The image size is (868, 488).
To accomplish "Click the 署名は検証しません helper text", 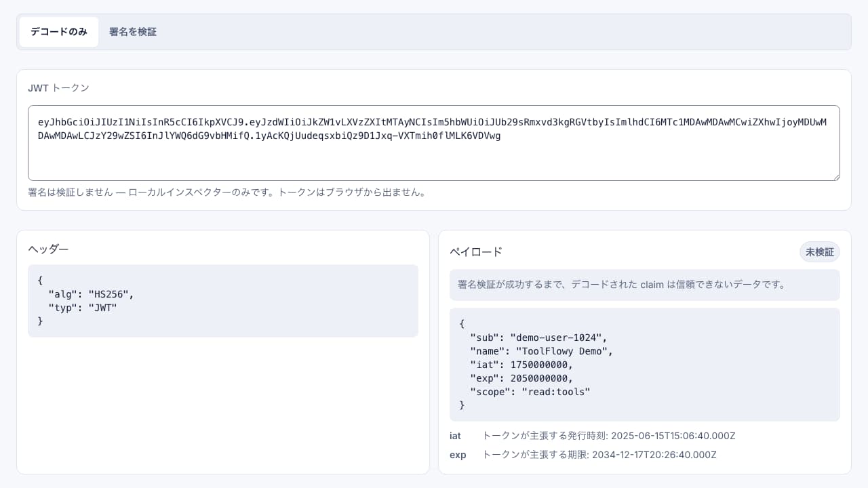I will point(226,192).
